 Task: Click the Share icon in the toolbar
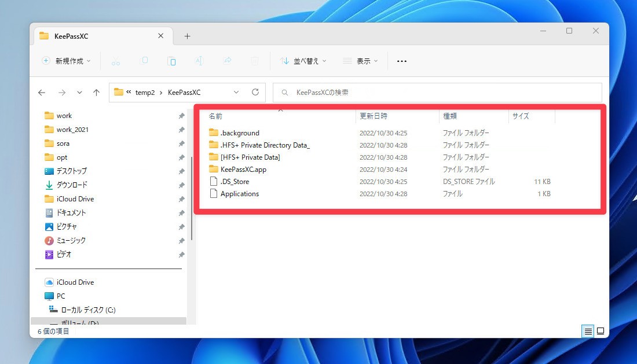[x=227, y=61]
